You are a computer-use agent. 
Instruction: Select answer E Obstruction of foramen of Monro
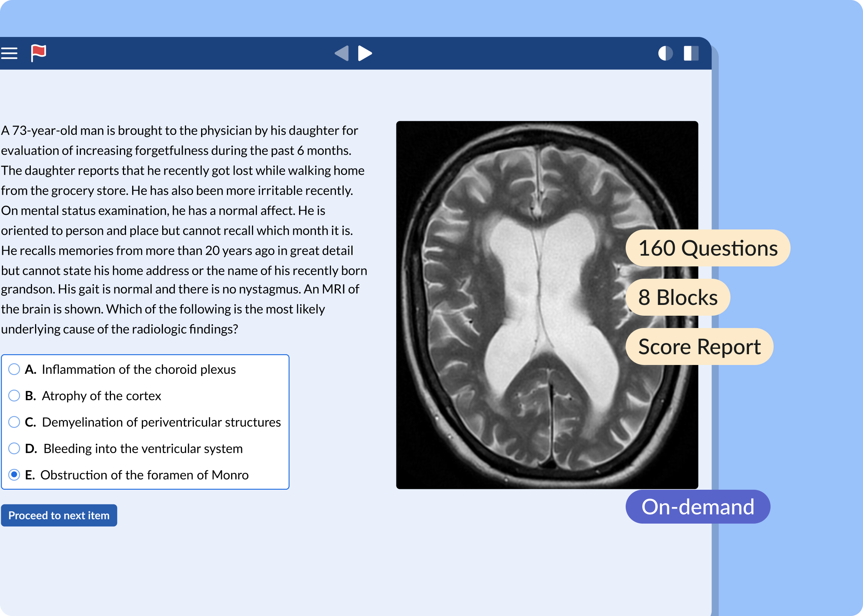[14, 475]
